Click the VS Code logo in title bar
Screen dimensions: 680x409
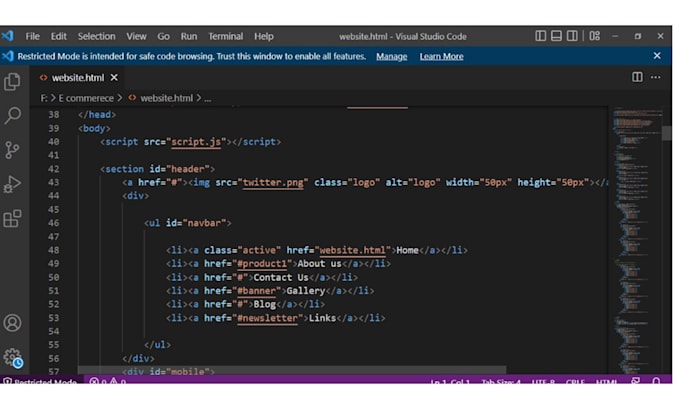(7, 36)
